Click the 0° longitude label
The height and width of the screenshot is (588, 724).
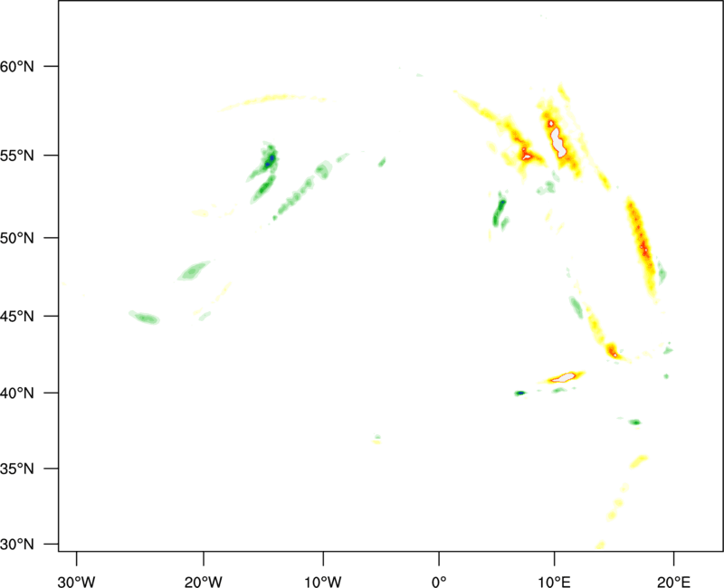point(439,582)
